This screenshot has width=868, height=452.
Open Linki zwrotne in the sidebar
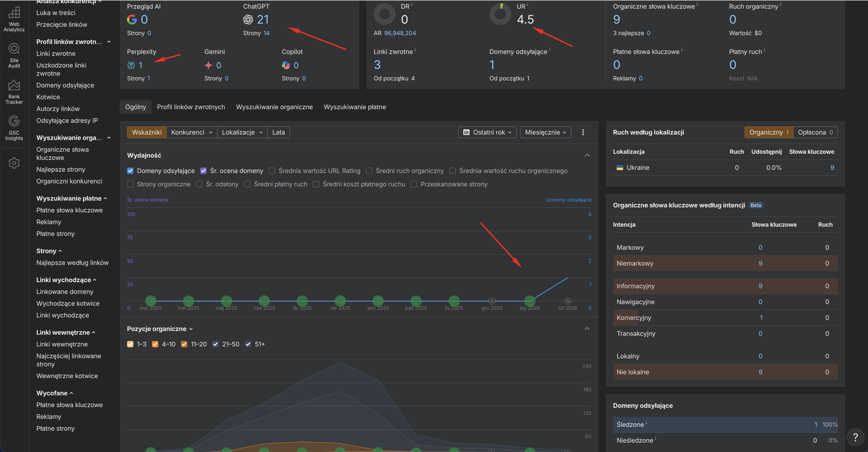pos(56,53)
